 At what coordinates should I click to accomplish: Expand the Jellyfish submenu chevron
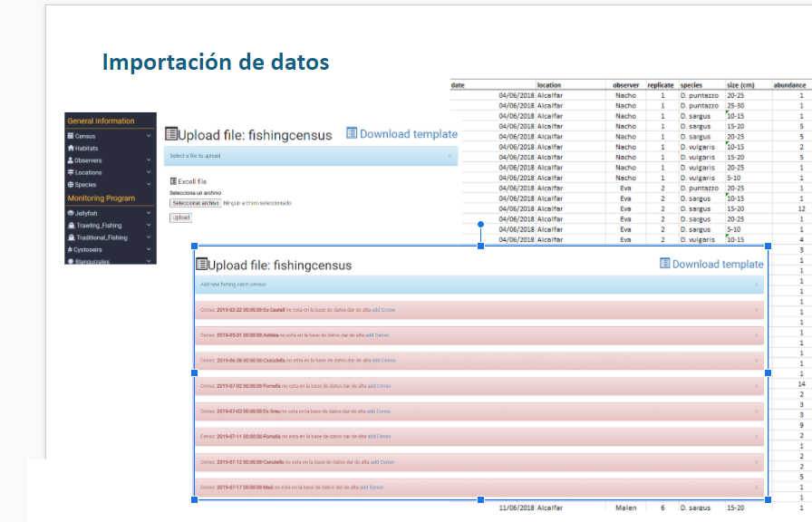(x=149, y=213)
